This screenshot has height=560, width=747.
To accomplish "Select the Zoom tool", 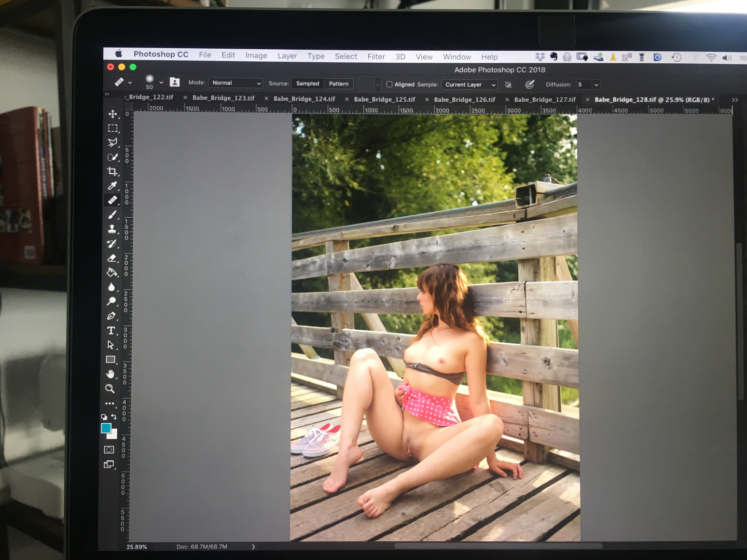I will tap(110, 388).
